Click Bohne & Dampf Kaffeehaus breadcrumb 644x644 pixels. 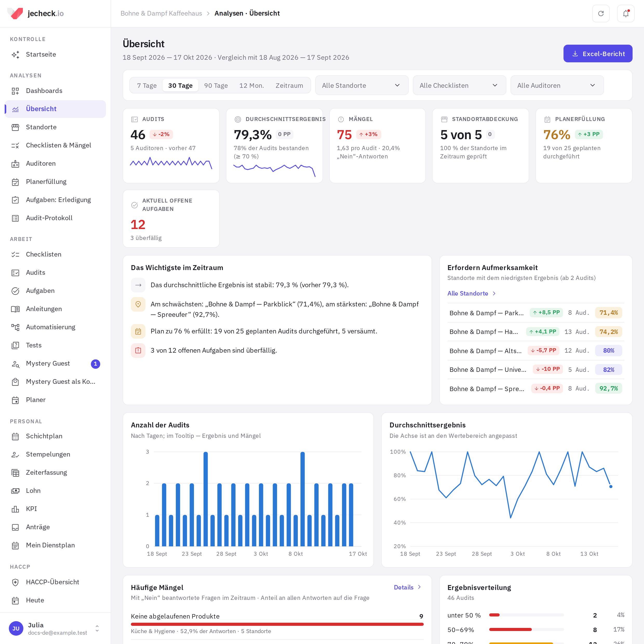[161, 13]
